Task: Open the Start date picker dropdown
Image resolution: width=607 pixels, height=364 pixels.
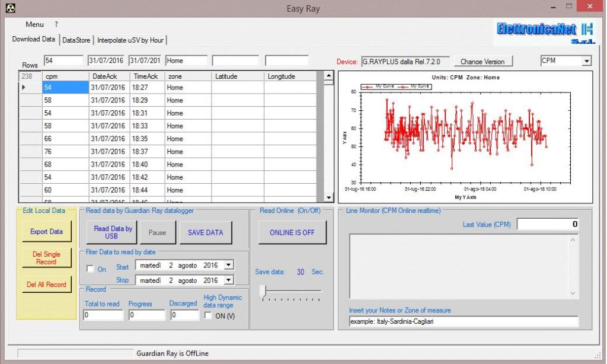Action: [x=229, y=265]
